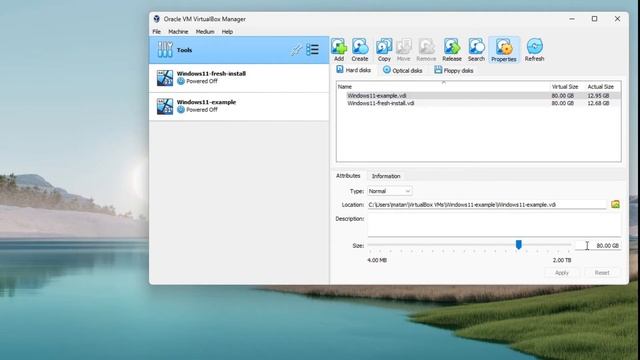
Task: Select Windows11-example.vdi row
Action: 478,96
